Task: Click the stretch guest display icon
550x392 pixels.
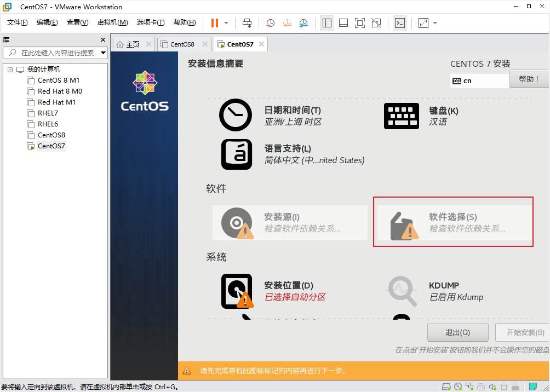Action: [x=423, y=23]
